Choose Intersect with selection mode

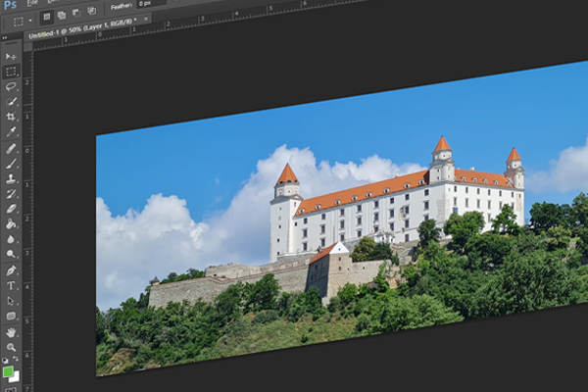tap(92, 11)
